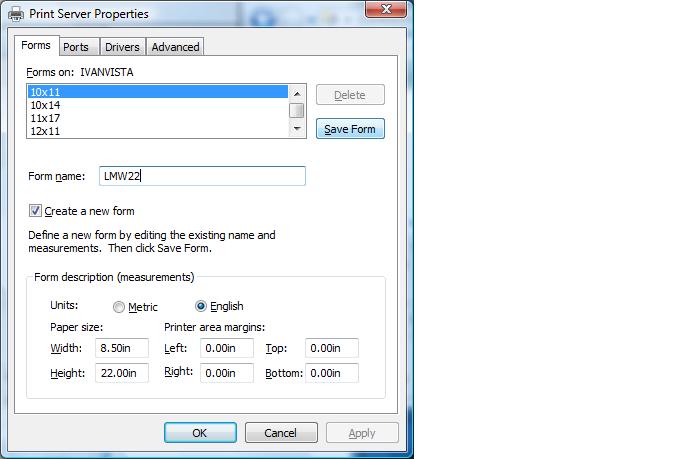Select the 10x14 form in list
Viewport: 680px width, 459px height.
click(x=45, y=105)
